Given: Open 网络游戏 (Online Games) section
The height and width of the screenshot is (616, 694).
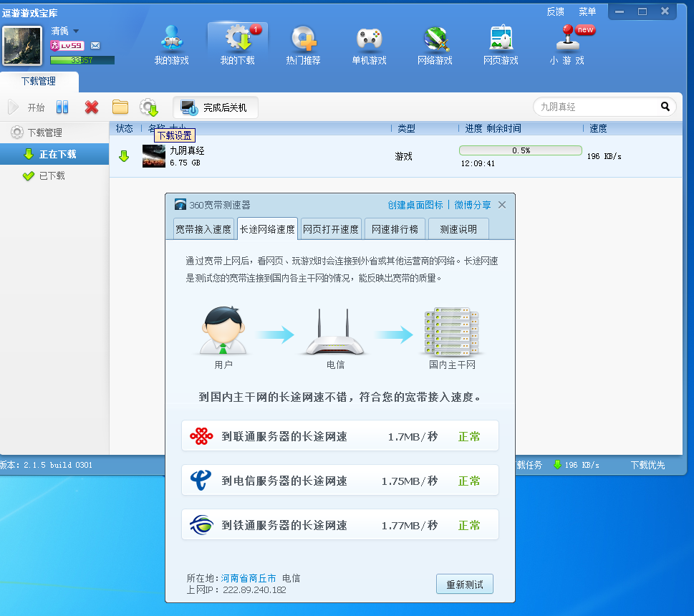Looking at the screenshot, I should [435, 45].
